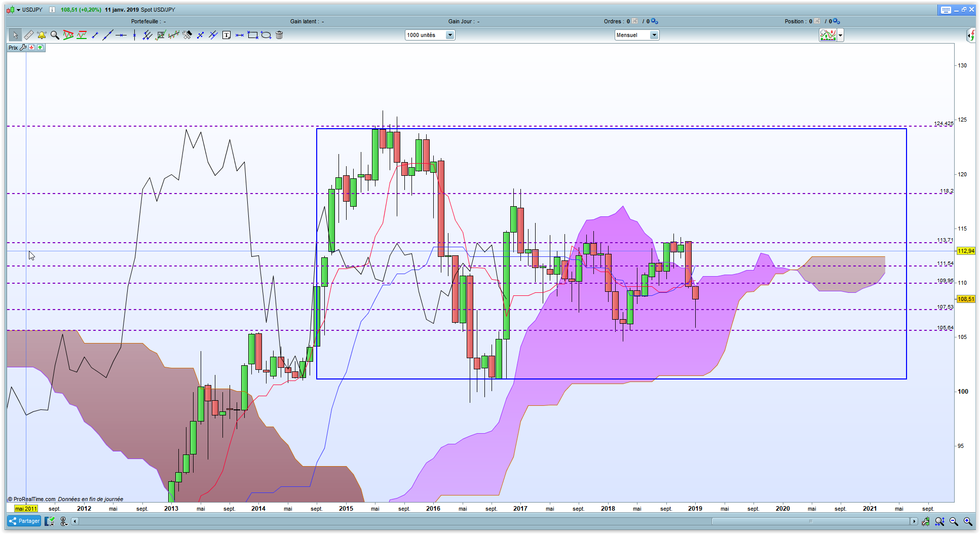This screenshot has width=980, height=534.
Task: Click the yellow 112,94 price label
Action: point(966,251)
